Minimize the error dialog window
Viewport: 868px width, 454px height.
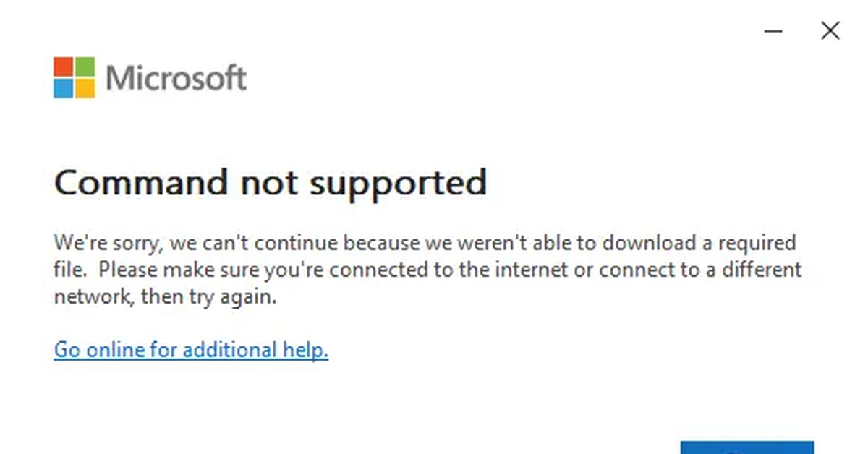(x=773, y=31)
